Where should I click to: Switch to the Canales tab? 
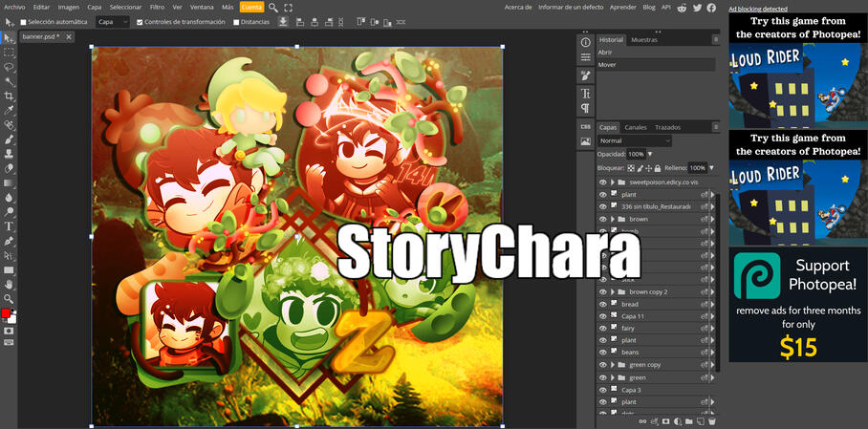pos(636,127)
